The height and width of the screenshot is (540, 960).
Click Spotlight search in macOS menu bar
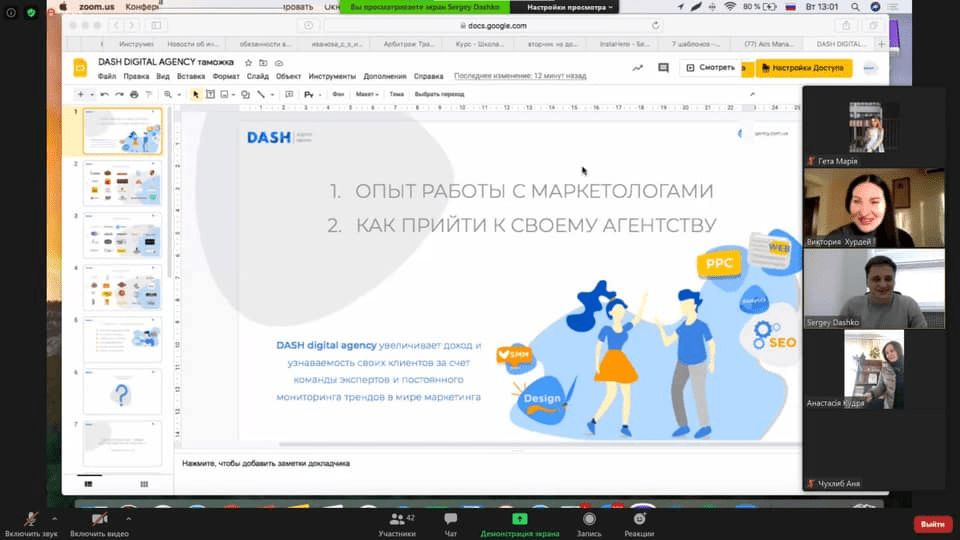click(x=855, y=7)
